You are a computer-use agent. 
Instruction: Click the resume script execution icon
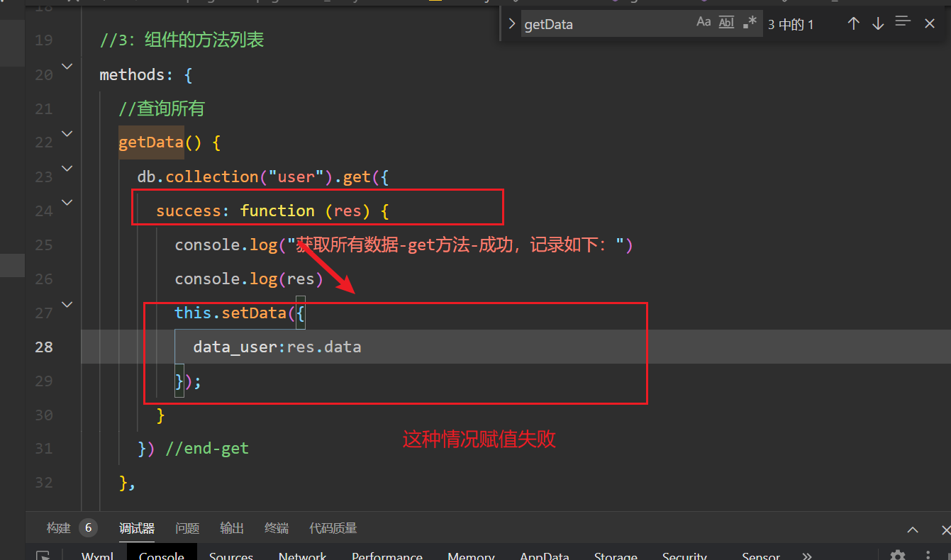(x=43, y=556)
